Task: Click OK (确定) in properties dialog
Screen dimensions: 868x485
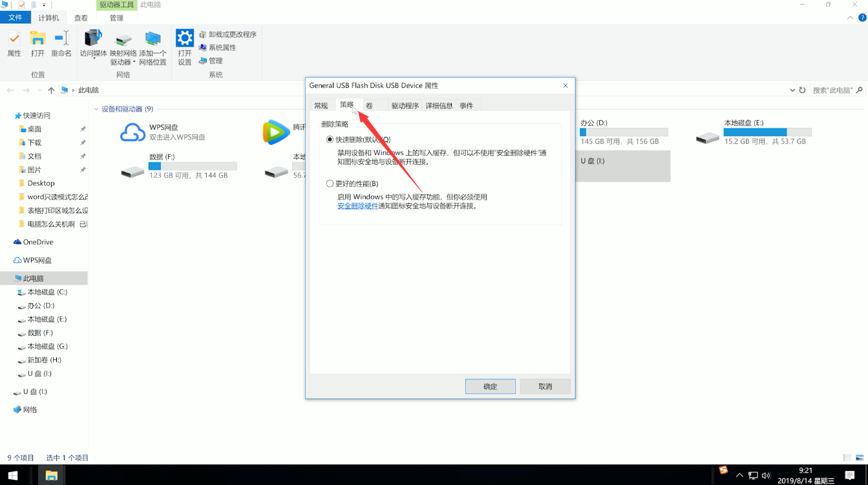Action: tap(491, 386)
